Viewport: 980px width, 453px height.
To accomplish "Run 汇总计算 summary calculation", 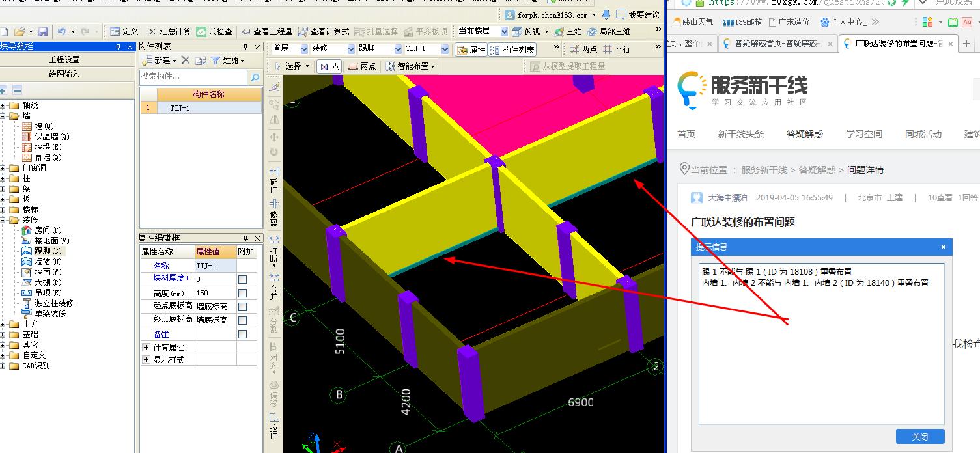I will [169, 31].
